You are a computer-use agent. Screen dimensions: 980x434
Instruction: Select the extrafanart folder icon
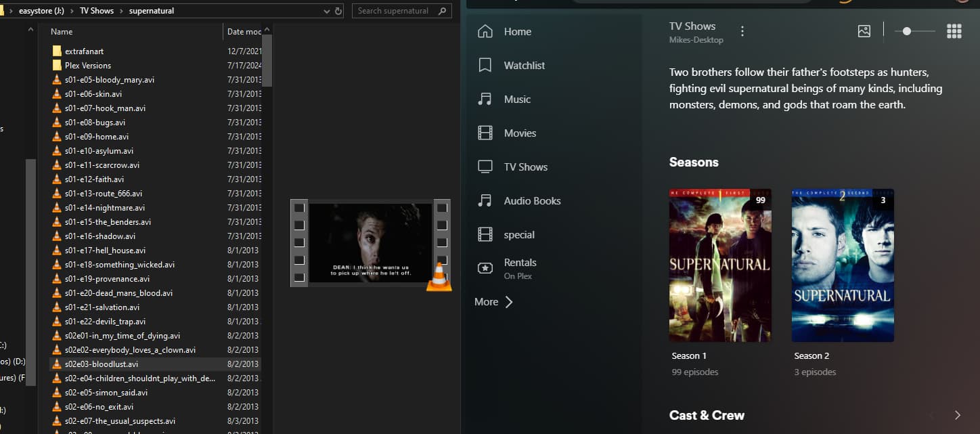coord(57,51)
